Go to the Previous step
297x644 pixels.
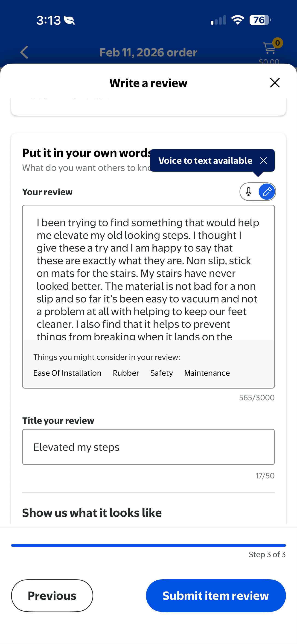(52, 595)
